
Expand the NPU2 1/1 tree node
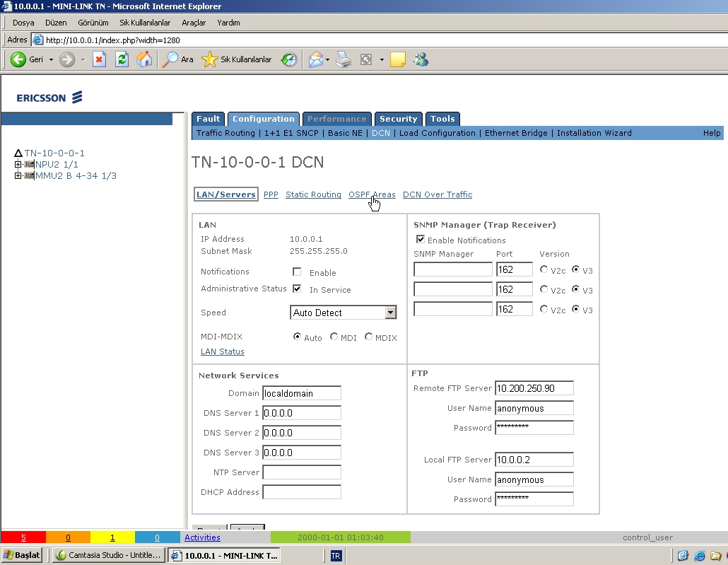tap(18, 164)
